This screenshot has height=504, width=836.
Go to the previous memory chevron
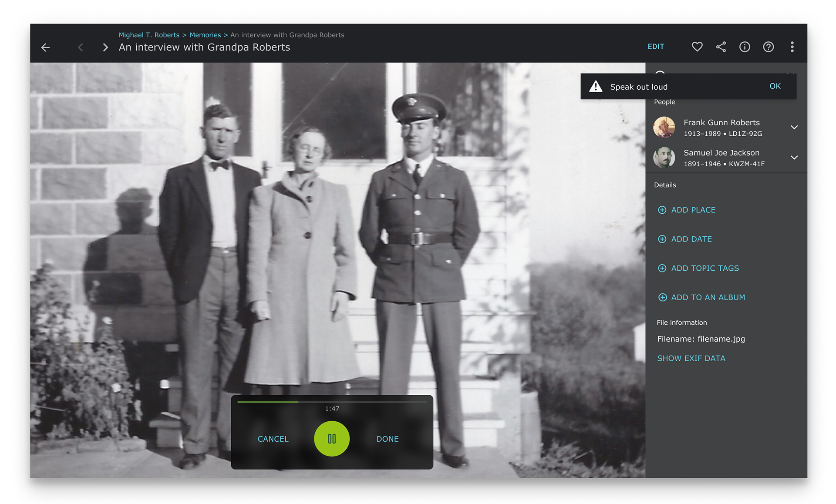click(80, 47)
